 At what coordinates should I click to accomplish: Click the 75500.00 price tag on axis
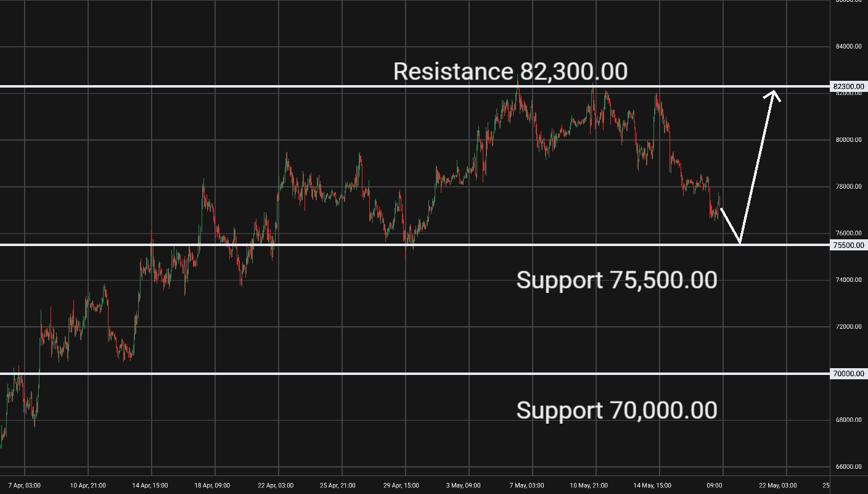(849, 245)
